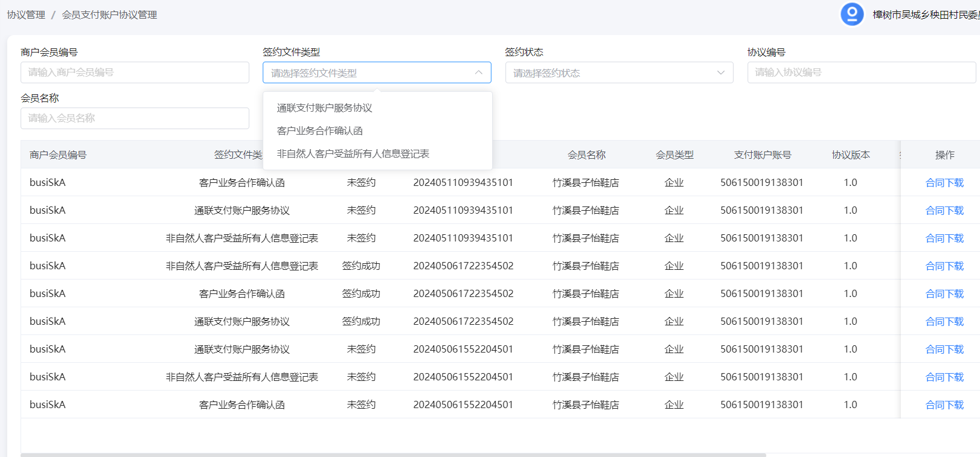Click the 操作 column header
Image resolution: width=980 pixels, height=457 pixels.
click(x=944, y=155)
